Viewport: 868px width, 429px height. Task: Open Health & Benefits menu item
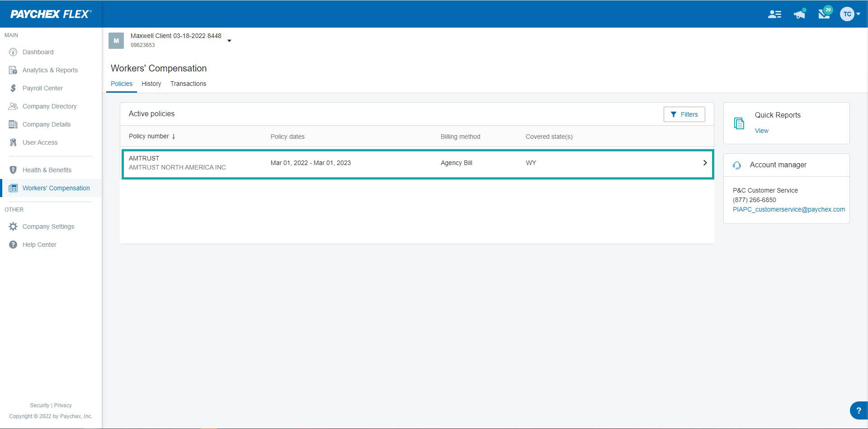tap(47, 170)
